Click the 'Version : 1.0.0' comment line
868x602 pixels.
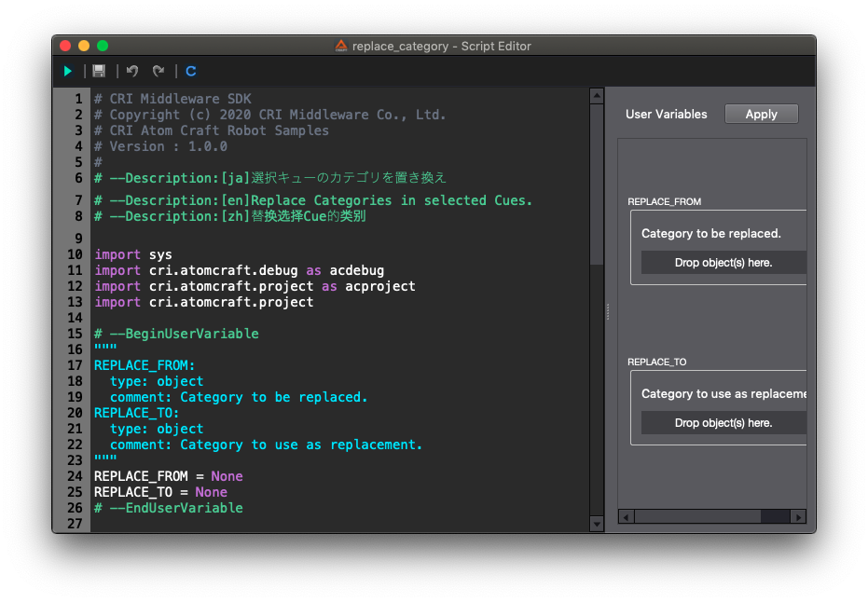pyautogui.click(x=160, y=146)
